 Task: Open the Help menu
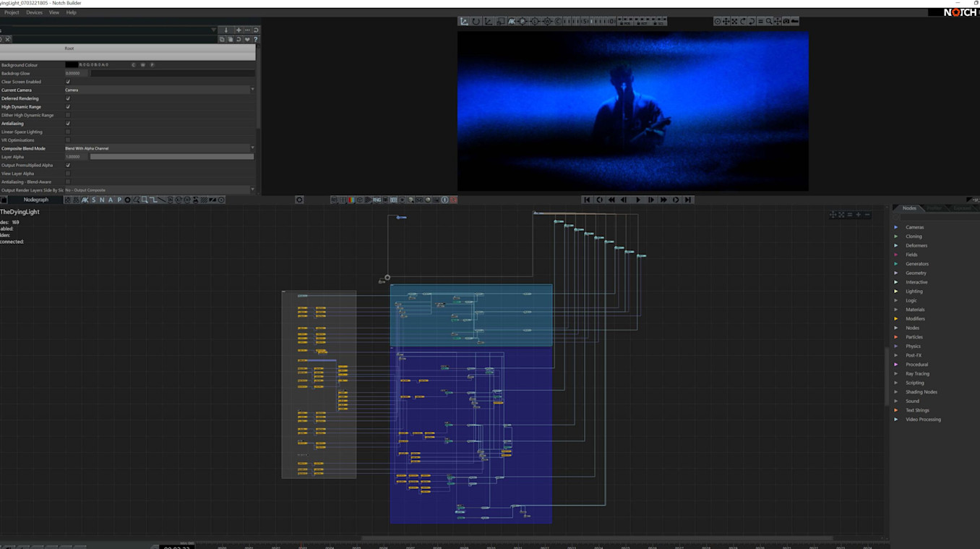(71, 12)
